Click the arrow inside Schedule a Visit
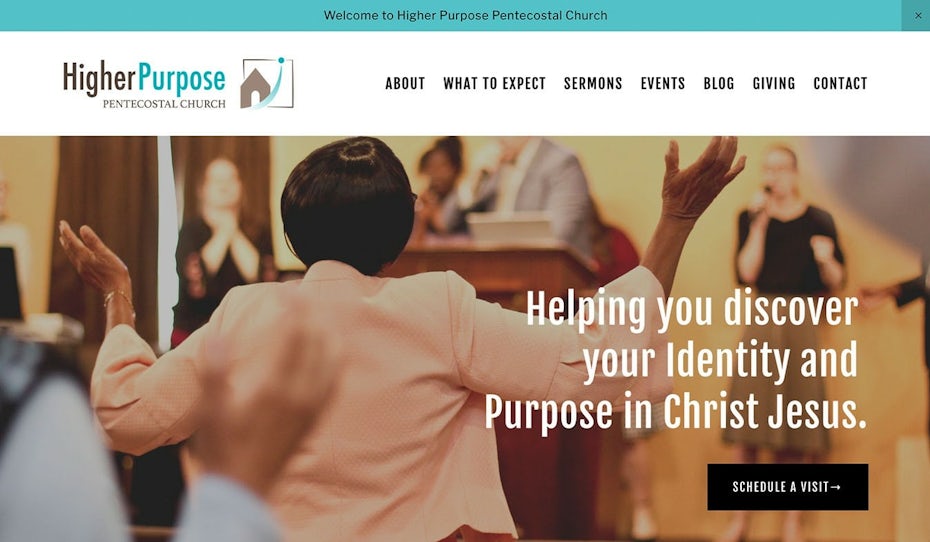The width and height of the screenshot is (930, 542). pos(836,487)
